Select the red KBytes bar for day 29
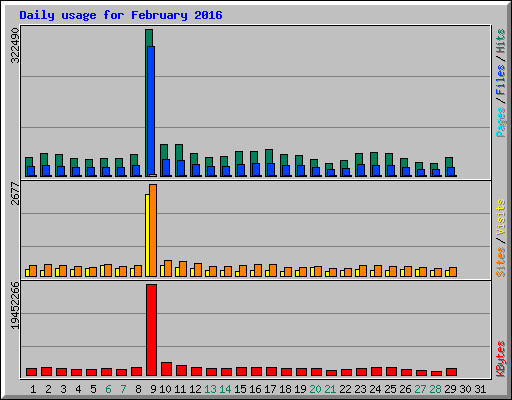 [451, 372]
